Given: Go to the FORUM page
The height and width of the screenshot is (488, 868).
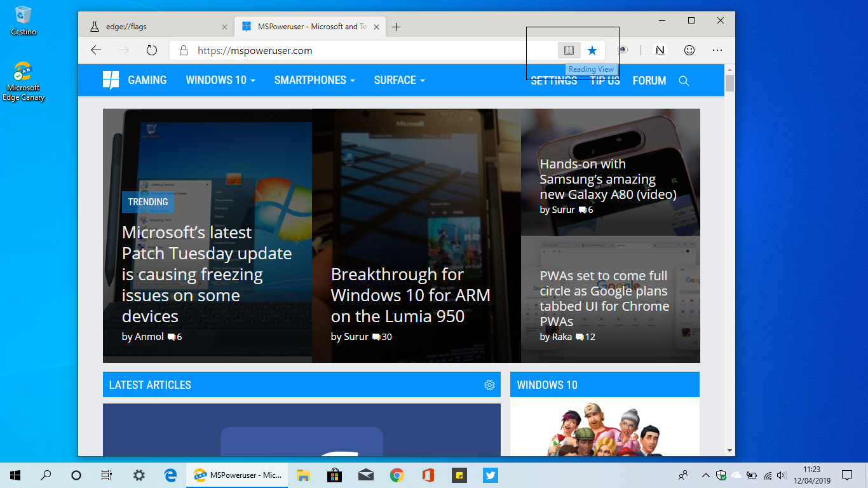Looking at the screenshot, I should click(x=649, y=81).
